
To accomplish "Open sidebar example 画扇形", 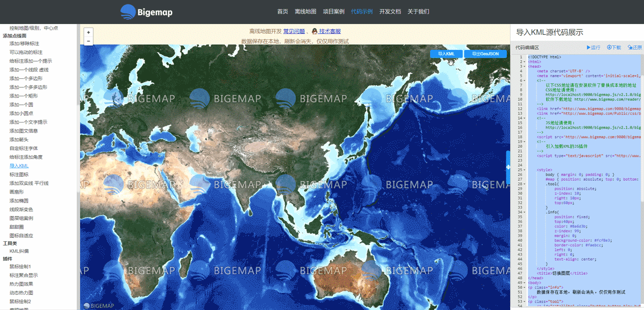I will click(16, 192).
